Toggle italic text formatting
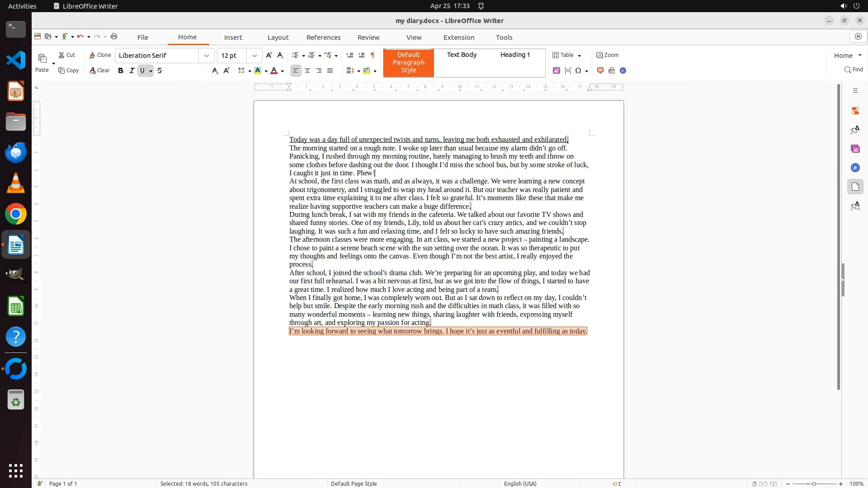868x488 pixels. pos(132,70)
